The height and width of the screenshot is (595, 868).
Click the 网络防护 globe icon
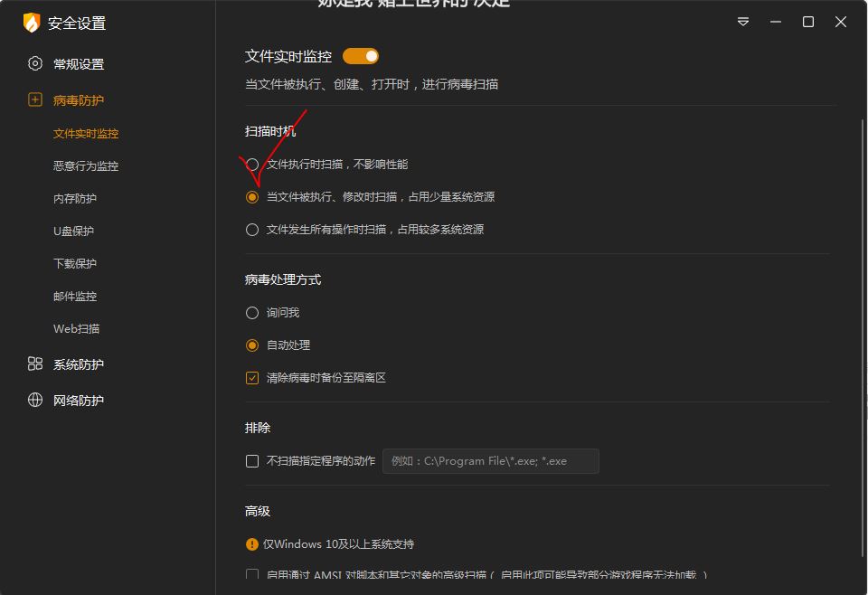35,400
